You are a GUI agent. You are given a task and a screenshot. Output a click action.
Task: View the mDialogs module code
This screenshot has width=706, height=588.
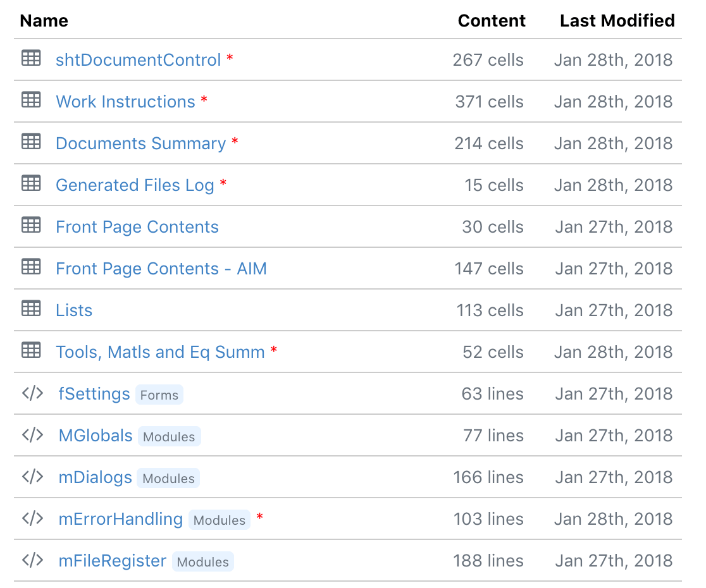pos(95,477)
